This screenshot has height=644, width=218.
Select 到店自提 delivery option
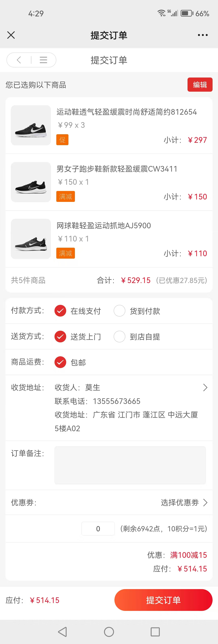pos(119,337)
